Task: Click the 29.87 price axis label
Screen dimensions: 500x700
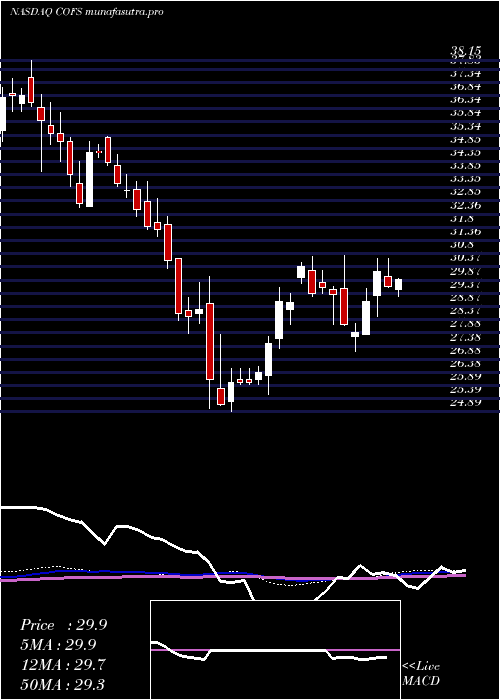Action: tap(465, 271)
